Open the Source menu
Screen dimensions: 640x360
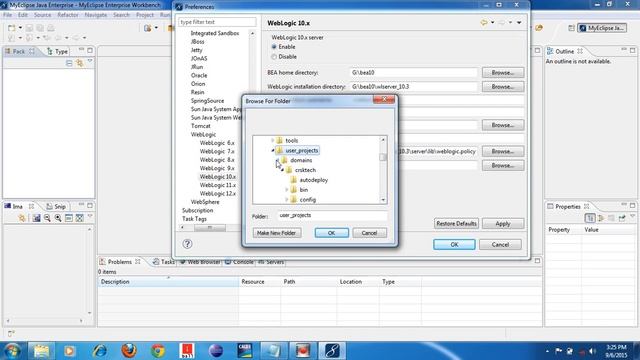click(x=42, y=15)
